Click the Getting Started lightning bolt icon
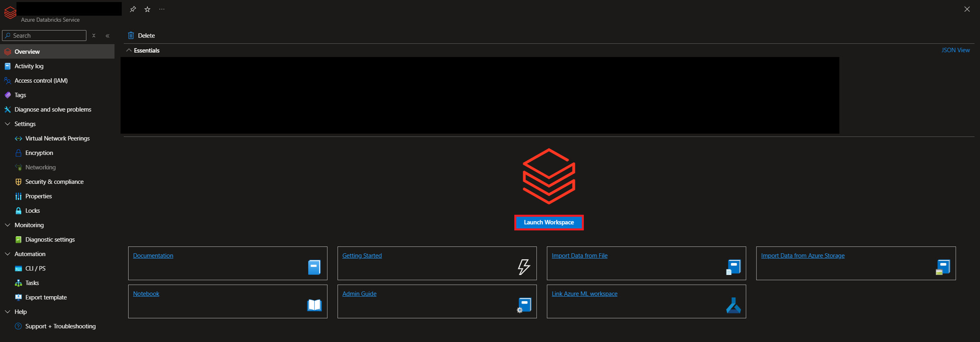Viewport: 980px width, 342px height. [524, 267]
